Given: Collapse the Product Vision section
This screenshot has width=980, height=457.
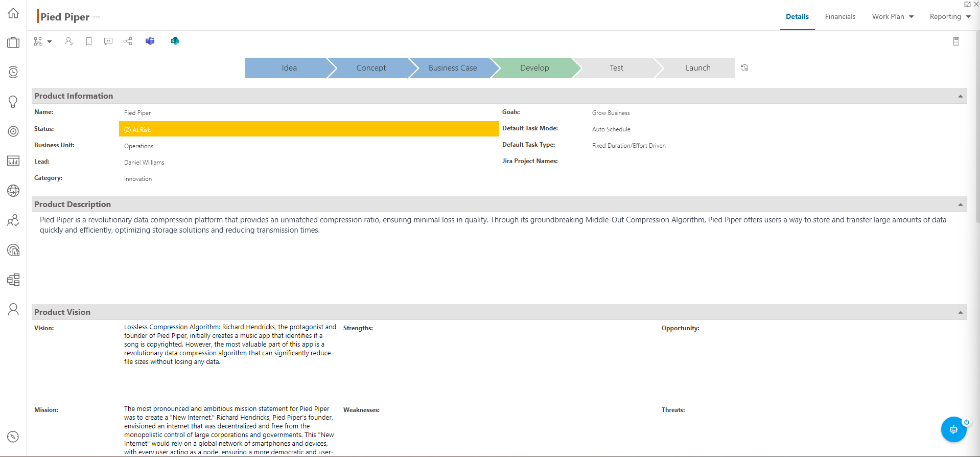Looking at the screenshot, I should [960, 312].
